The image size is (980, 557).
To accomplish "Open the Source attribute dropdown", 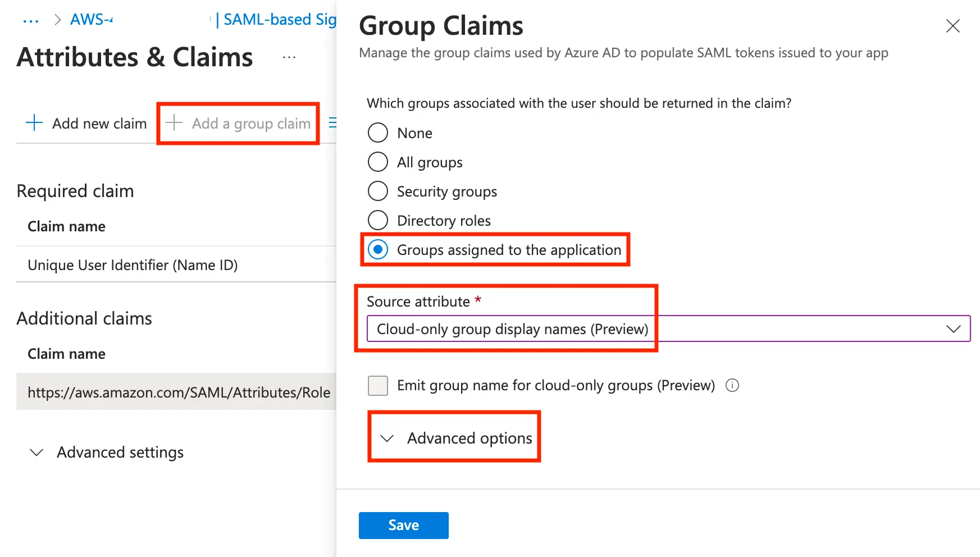I will 668,329.
